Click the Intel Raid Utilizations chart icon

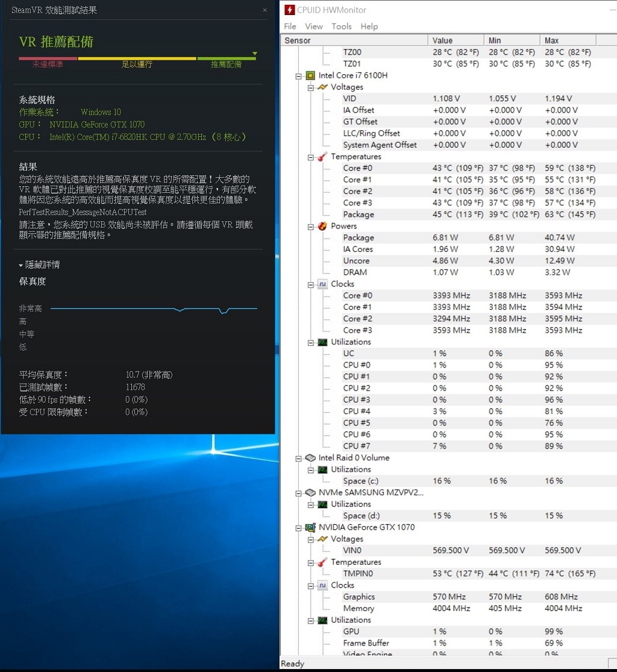coord(322,469)
